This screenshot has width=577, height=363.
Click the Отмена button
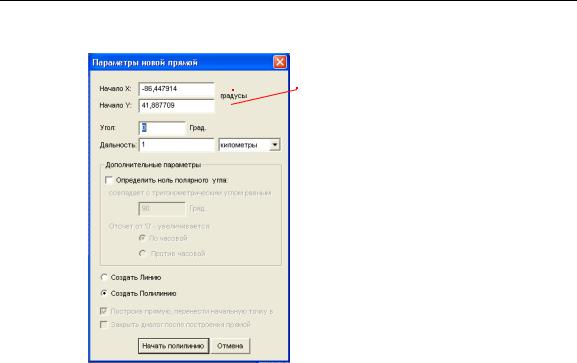click(230, 346)
